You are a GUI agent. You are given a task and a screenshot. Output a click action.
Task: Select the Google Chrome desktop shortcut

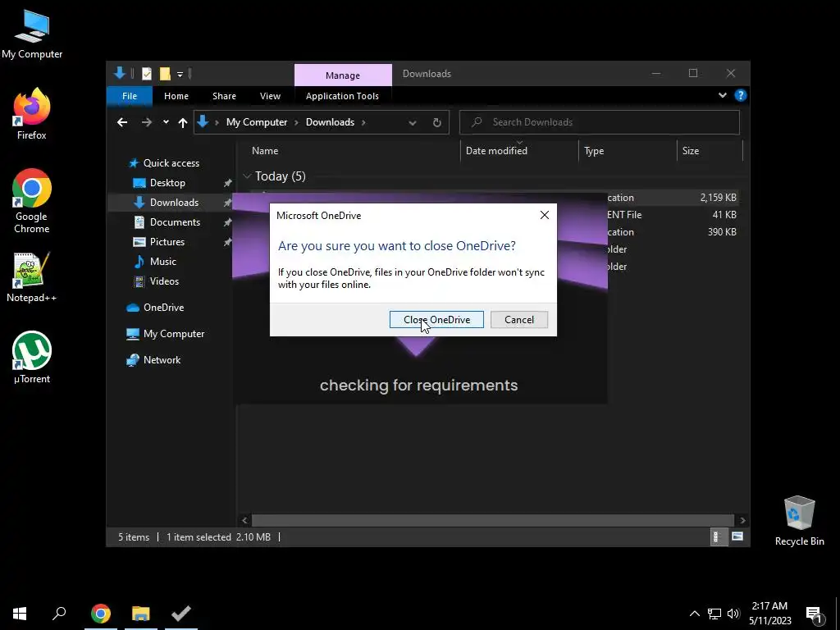(32, 202)
